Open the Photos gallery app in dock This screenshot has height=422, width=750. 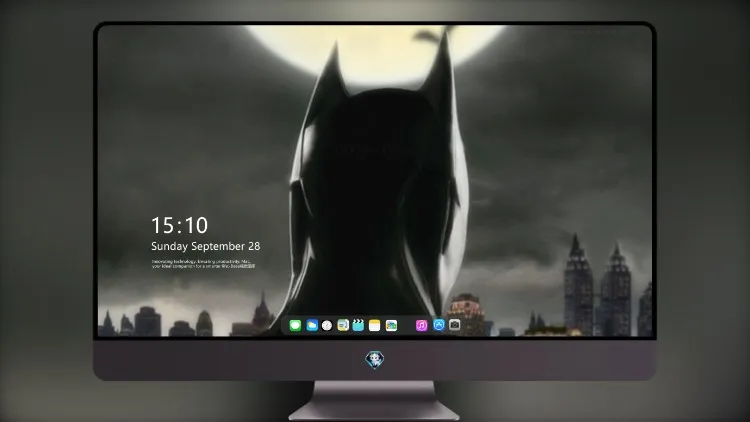391,326
